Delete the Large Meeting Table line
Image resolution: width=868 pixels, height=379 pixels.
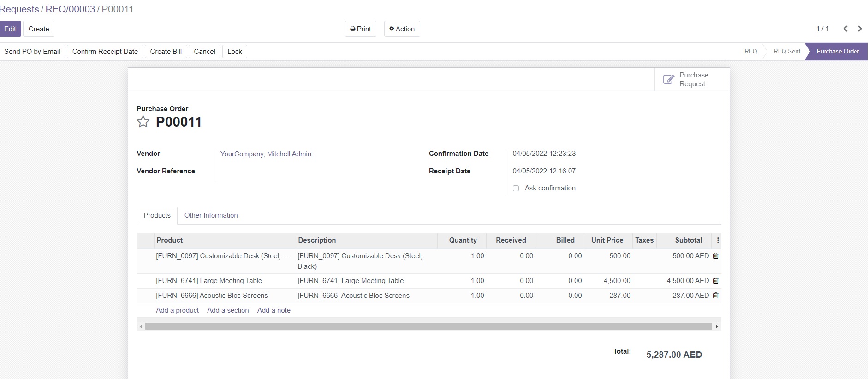coord(716,281)
